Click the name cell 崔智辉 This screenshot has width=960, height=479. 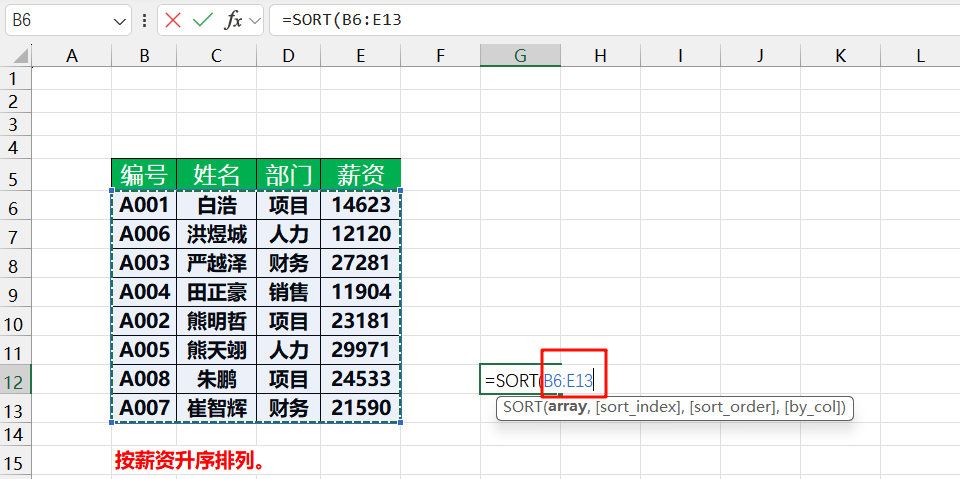click(216, 407)
